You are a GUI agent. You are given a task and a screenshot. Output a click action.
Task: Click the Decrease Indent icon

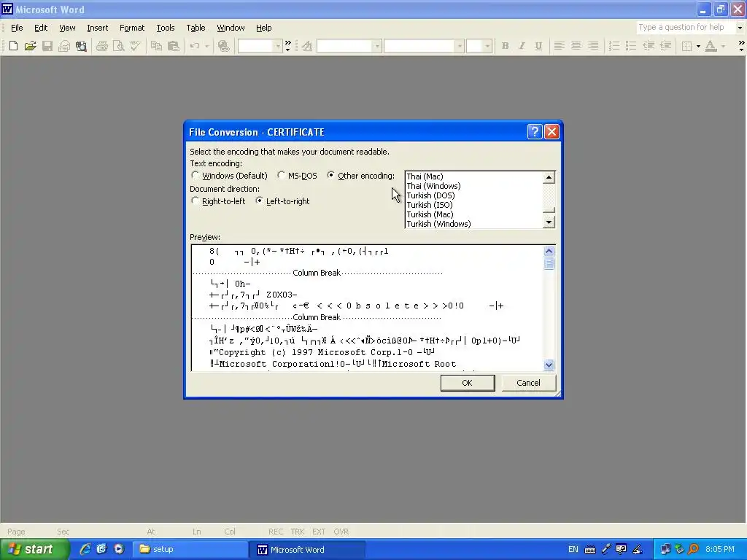[648, 46]
